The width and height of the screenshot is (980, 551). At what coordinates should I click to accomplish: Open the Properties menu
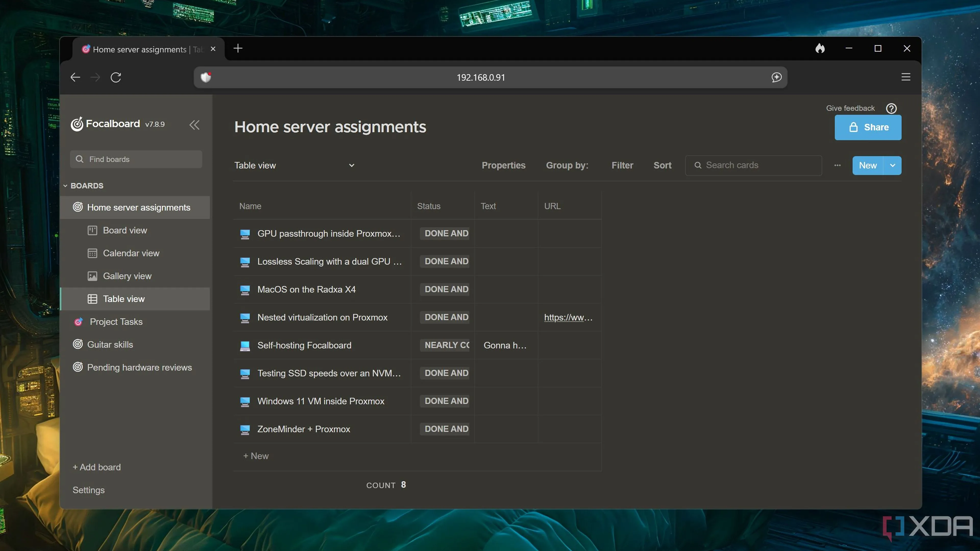coord(503,165)
